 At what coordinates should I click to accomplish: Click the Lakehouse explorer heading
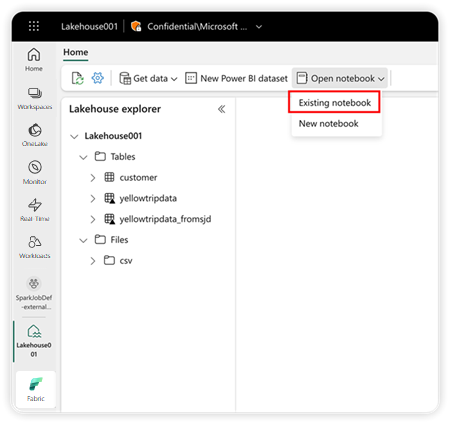pyautogui.click(x=115, y=109)
